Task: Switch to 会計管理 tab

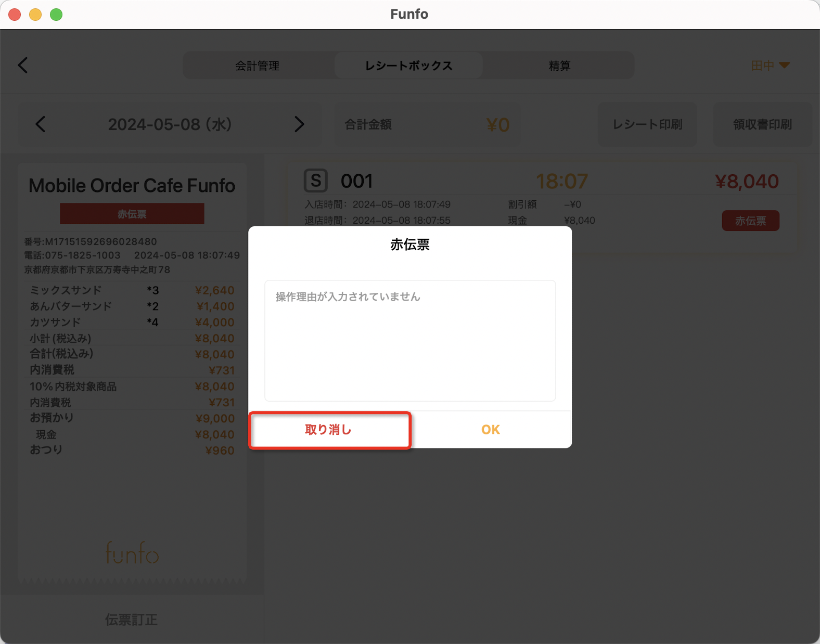Action: coord(258,66)
